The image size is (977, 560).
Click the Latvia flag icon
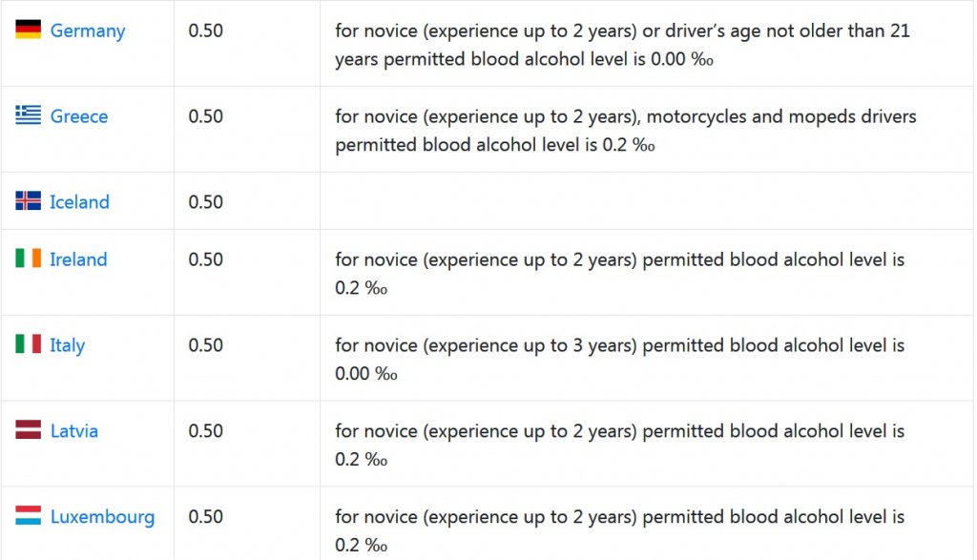(28, 430)
